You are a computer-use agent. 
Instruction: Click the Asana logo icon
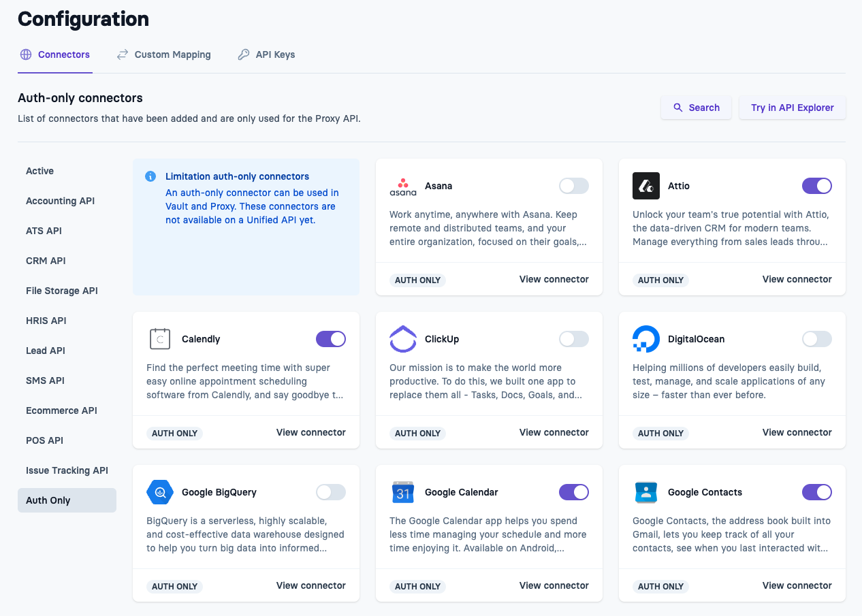pyautogui.click(x=403, y=186)
